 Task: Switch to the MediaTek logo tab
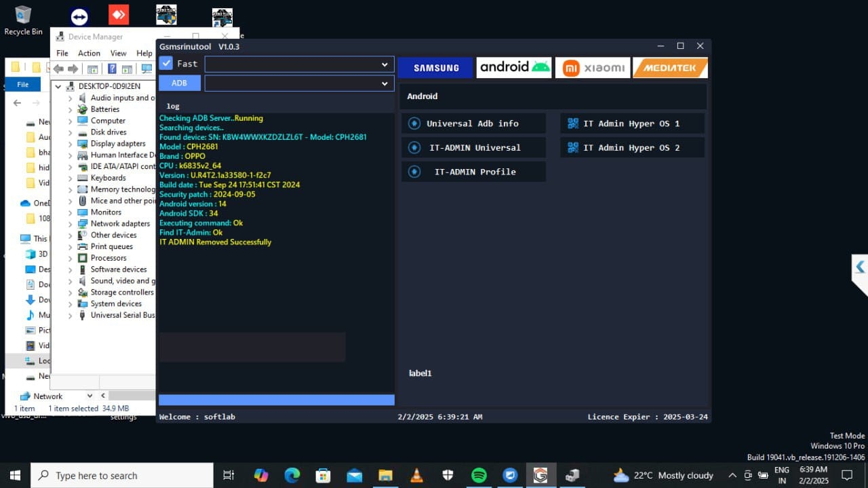[x=670, y=68]
